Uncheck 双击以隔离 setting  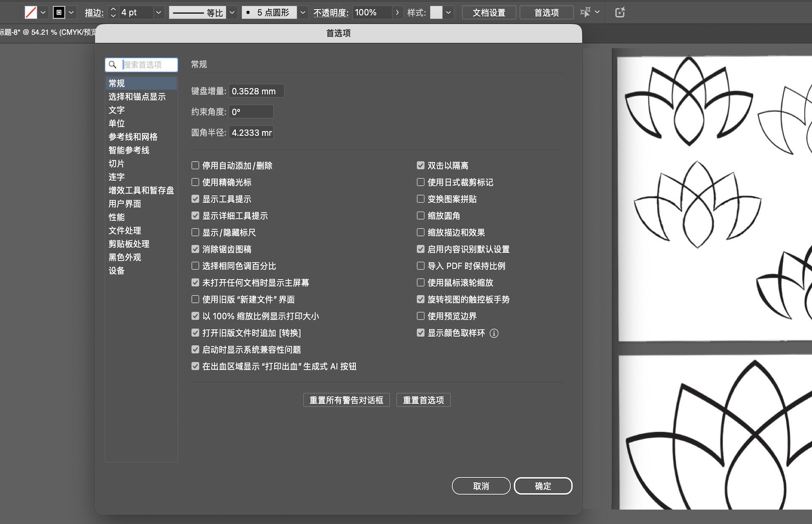click(x=420, y=165)
